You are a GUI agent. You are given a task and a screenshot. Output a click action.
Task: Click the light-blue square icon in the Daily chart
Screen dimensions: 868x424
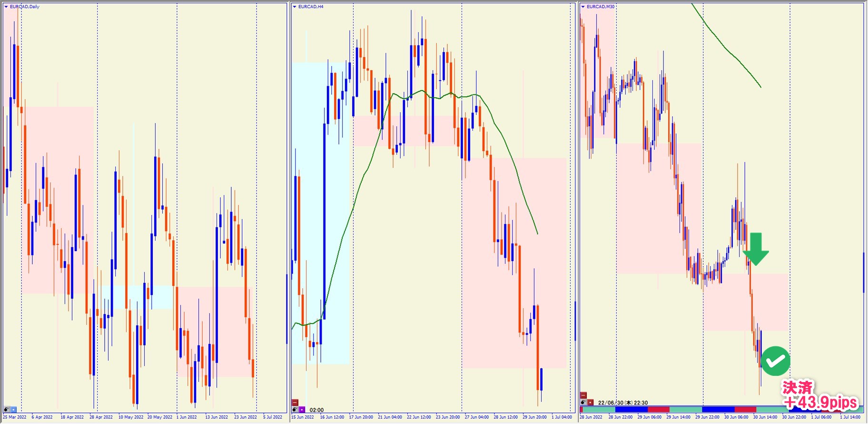coord(13,409)
